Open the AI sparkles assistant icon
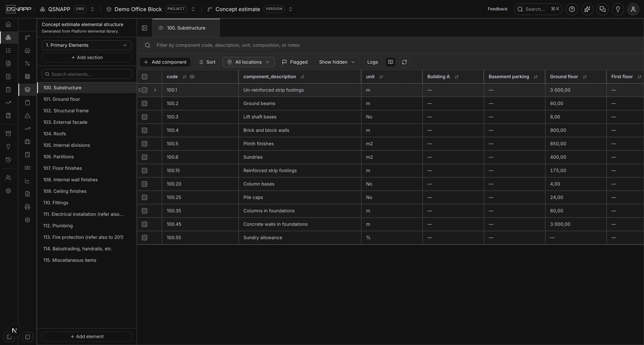The width and height of the screenshot is (644, 345). (x=587, y=9)
